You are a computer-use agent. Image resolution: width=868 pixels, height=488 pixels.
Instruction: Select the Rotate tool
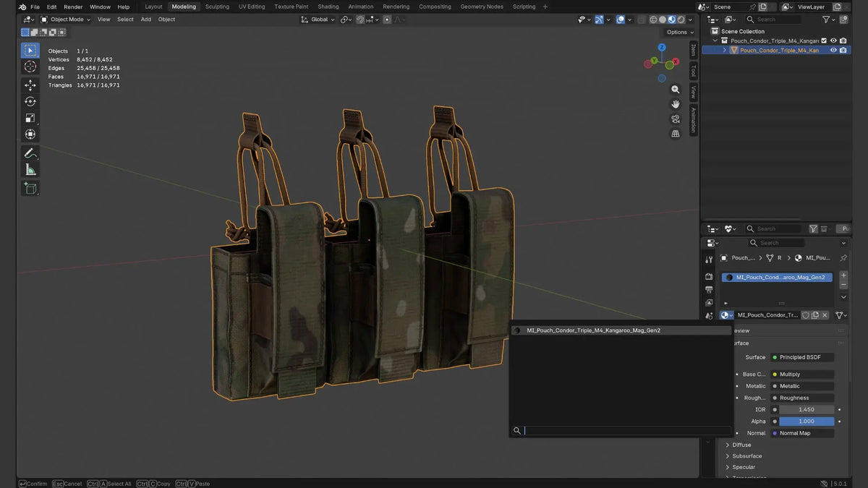tap(30, 102)
